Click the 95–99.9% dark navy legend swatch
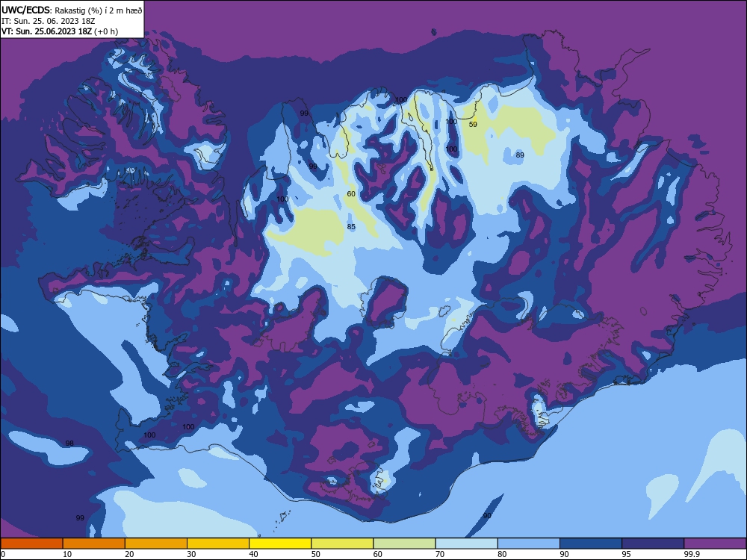Screen dimensions: 747x560 click(653, 544)
